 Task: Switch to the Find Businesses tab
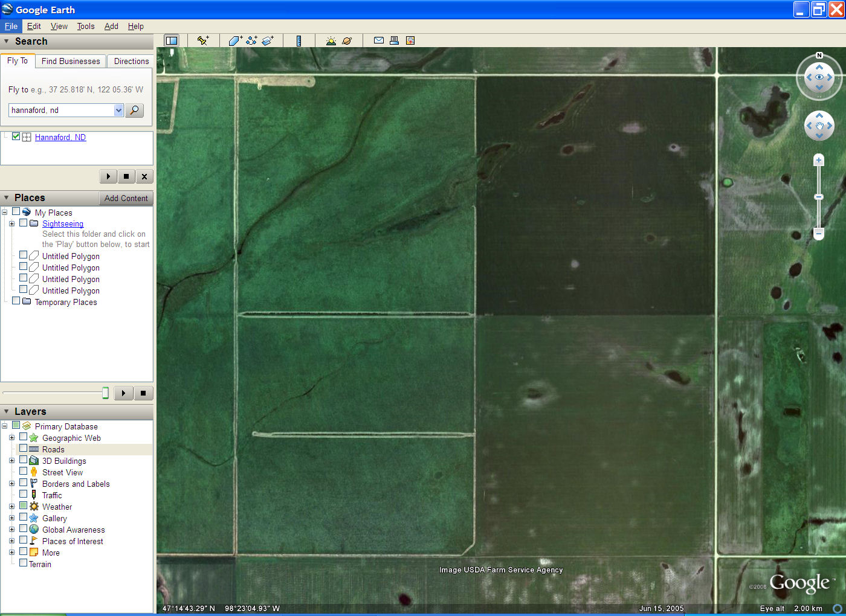[x=71, y=61]
